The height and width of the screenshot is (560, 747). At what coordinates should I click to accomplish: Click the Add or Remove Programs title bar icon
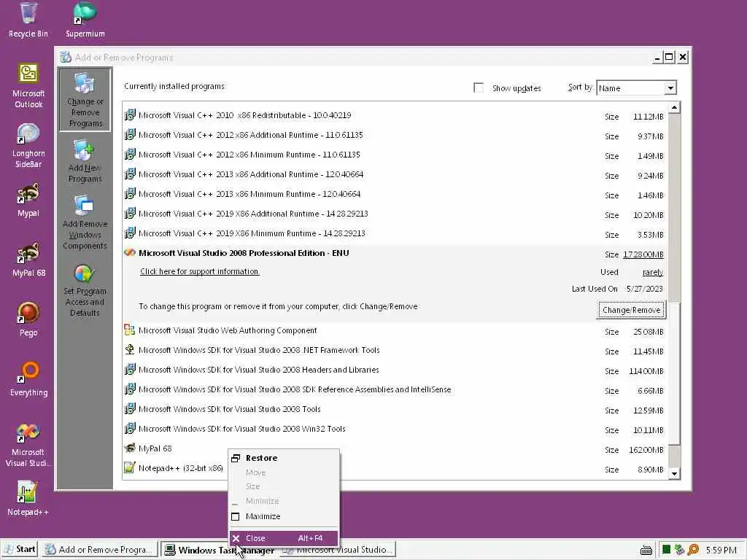point(66,57)
